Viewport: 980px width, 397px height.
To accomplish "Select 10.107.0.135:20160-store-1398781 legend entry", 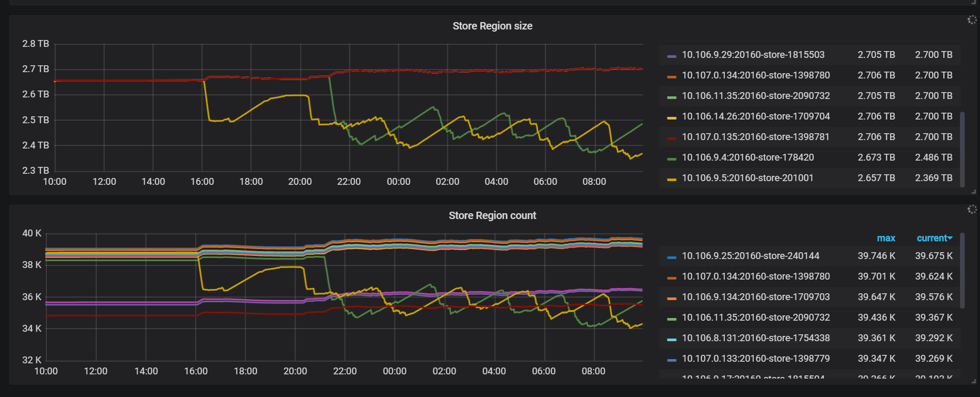I will (755, 137).
